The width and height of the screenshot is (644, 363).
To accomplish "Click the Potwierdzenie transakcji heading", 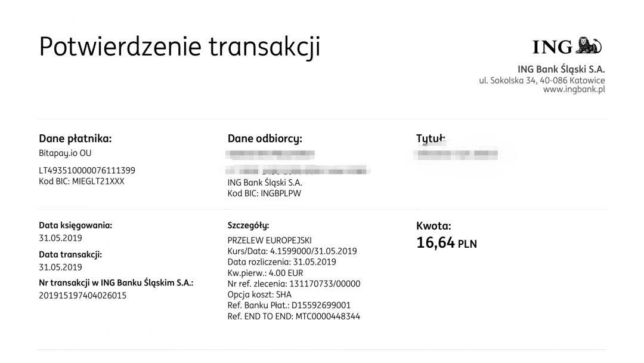I will coord(179,46).
